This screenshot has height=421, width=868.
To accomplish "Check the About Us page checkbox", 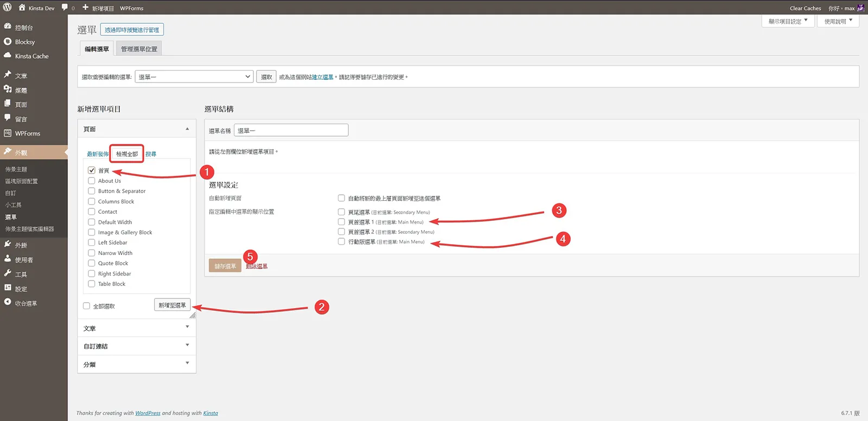I will coord(92,181).
